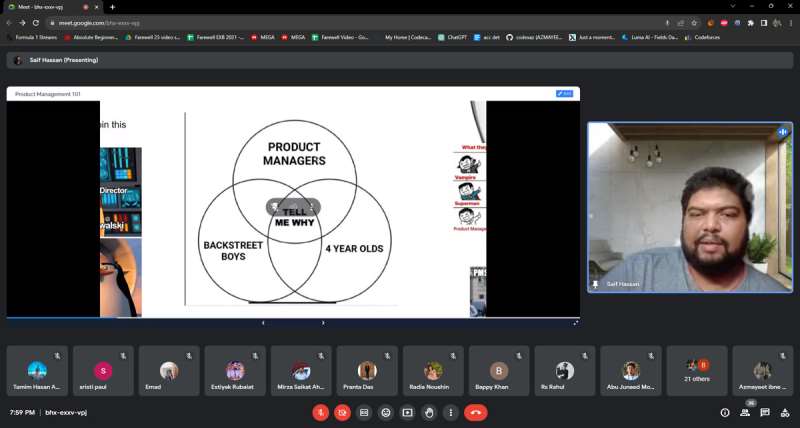The height and width of the screenshot is (428, 800).
Task: Open meeting details info icon
Action: click(724, 412)
